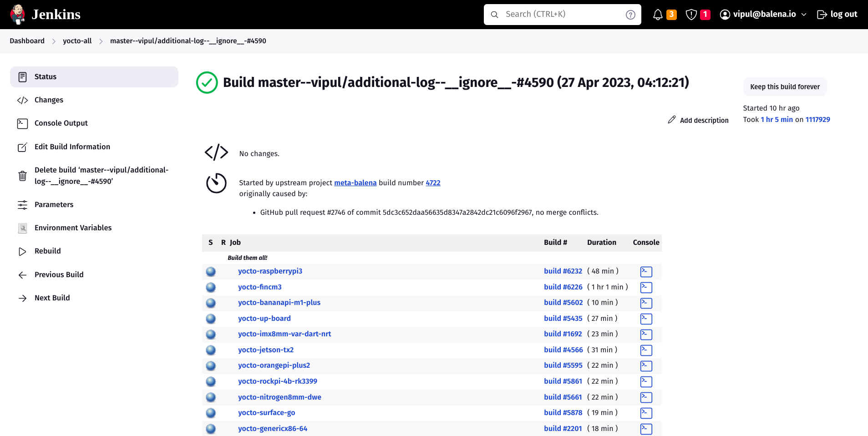
Task: Click status ball for yocto-surface-go
Action: point(211,413)
